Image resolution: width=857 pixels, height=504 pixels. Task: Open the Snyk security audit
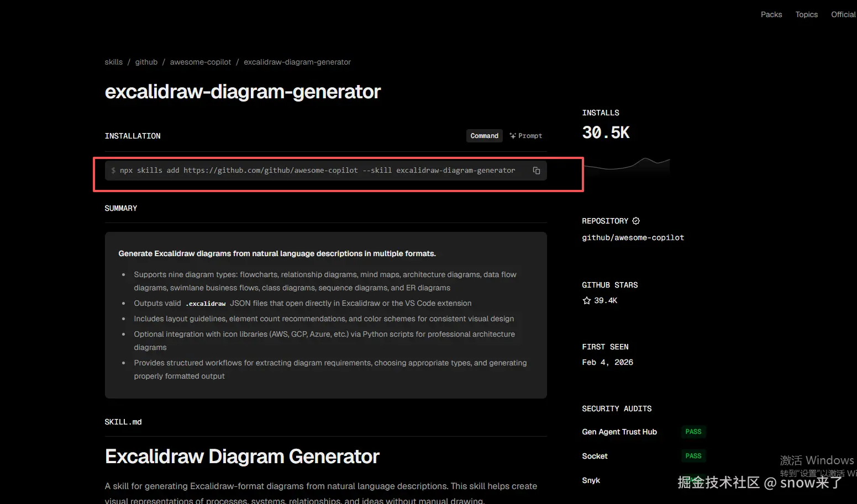pyautogui.click(x=591, y=480)
